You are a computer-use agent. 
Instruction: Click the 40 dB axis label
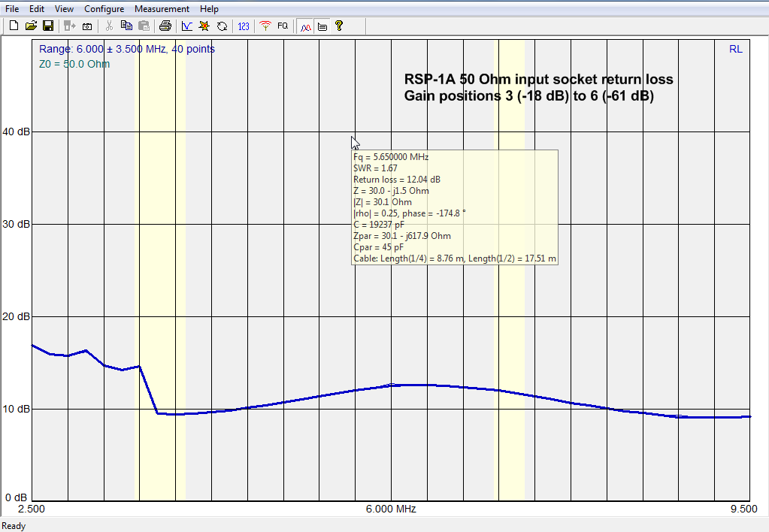coord(17,132)
